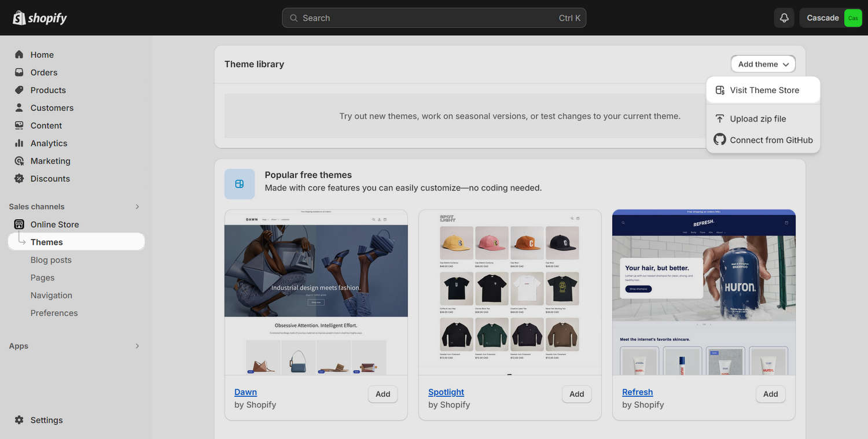Click the Shopify logo
The height and width of the screenshot is (439, 868).
click(40, 18)
